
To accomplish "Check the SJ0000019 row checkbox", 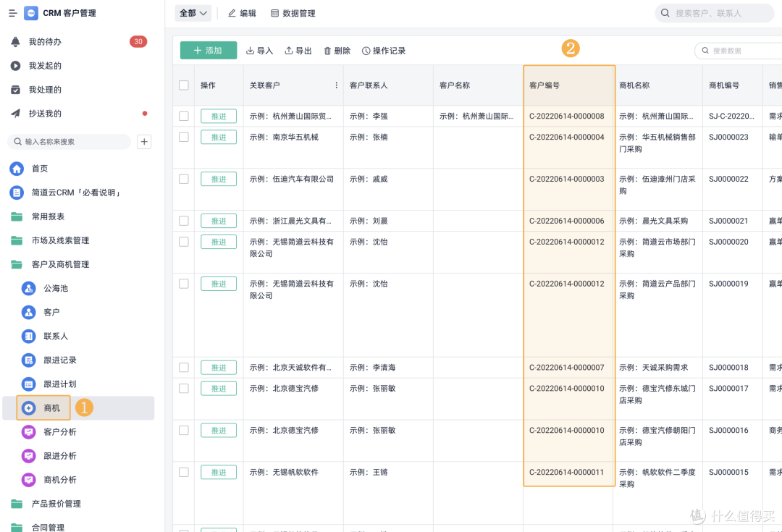I will (183, 284).
